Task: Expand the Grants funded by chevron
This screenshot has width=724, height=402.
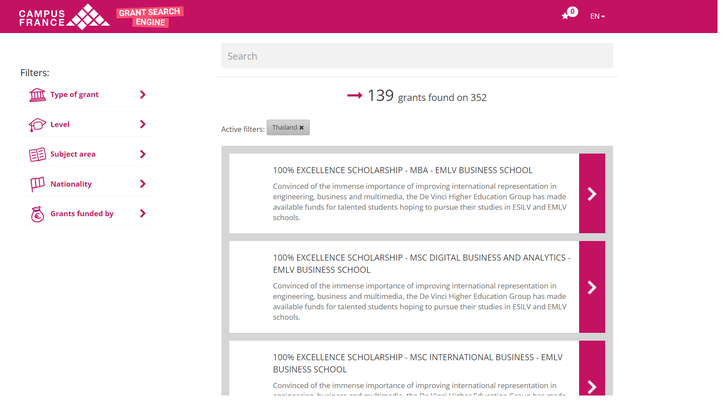Action: tap(143, 213)
